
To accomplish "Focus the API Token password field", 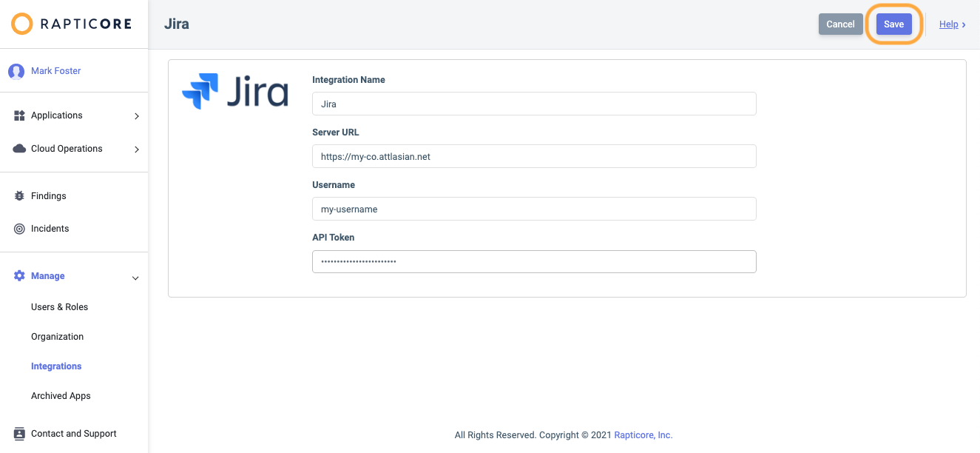I will [x=534, y=261].
